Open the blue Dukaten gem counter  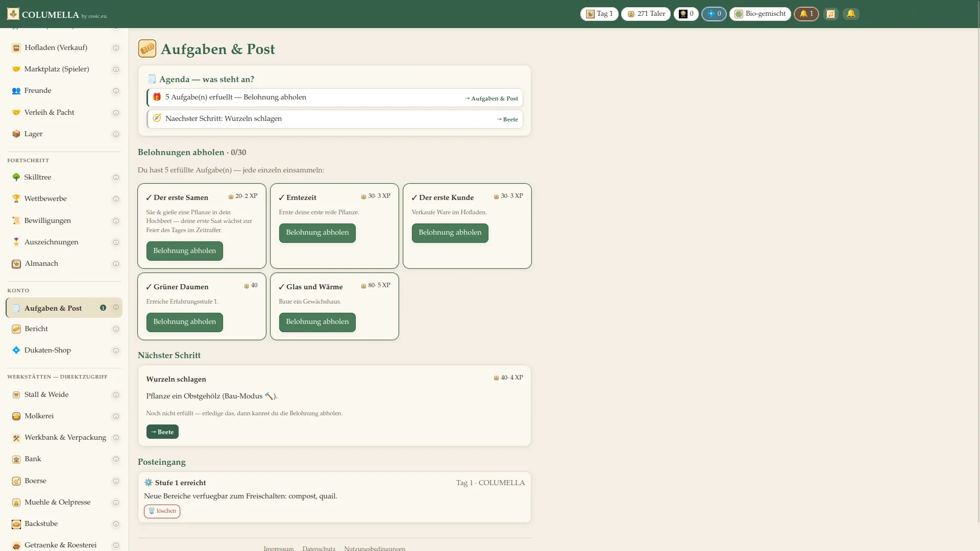(x=714, y=14)
